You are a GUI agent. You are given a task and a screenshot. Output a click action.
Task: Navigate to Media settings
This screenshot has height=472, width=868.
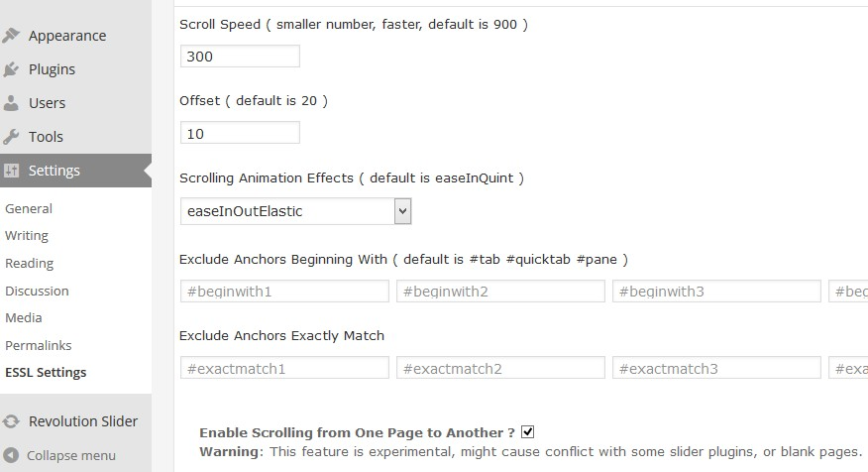tap(24, 318)
